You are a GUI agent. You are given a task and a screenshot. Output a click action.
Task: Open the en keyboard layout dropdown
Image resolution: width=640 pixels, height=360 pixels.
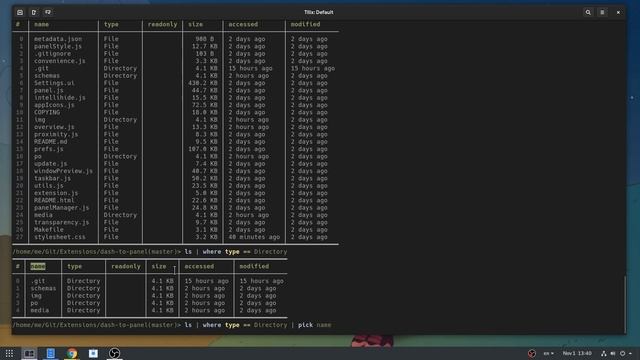549,353
